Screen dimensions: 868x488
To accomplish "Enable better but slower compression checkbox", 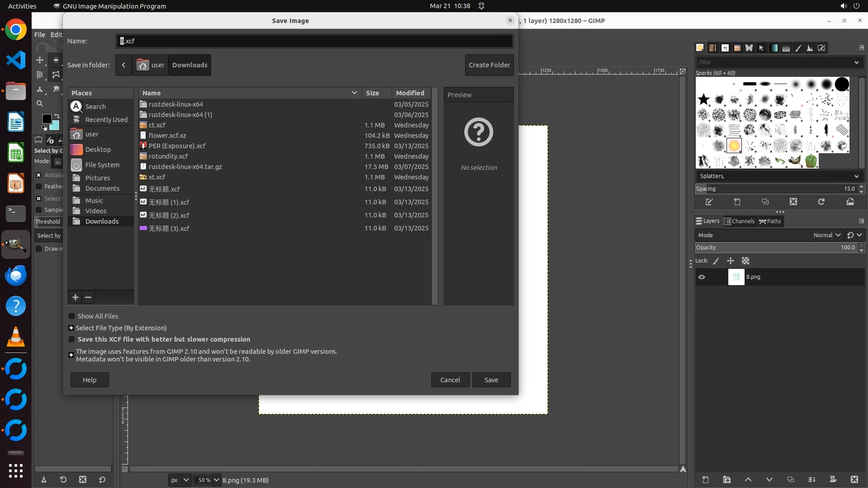I will 72,339.
